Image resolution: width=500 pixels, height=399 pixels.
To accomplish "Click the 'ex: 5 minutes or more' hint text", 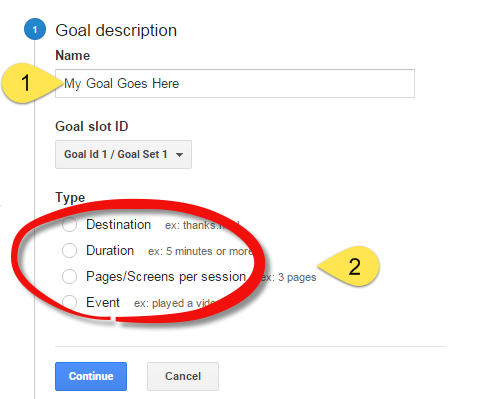I will [200, 251].
